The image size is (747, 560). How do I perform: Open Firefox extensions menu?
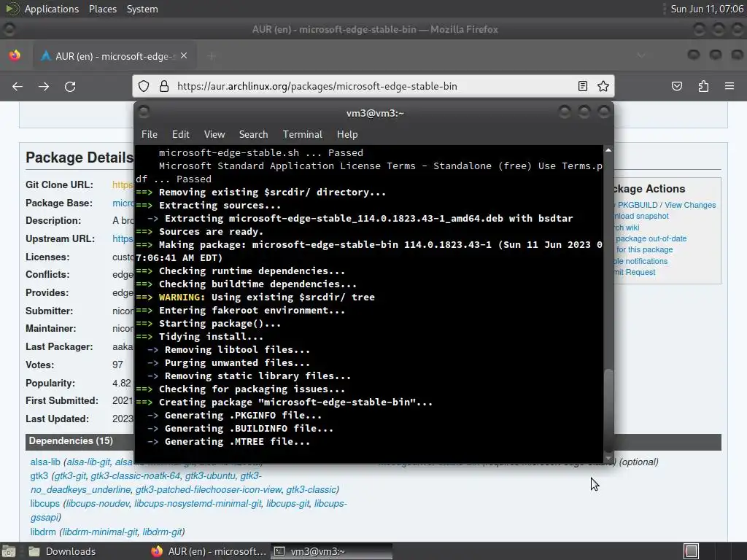coord(704,86)
